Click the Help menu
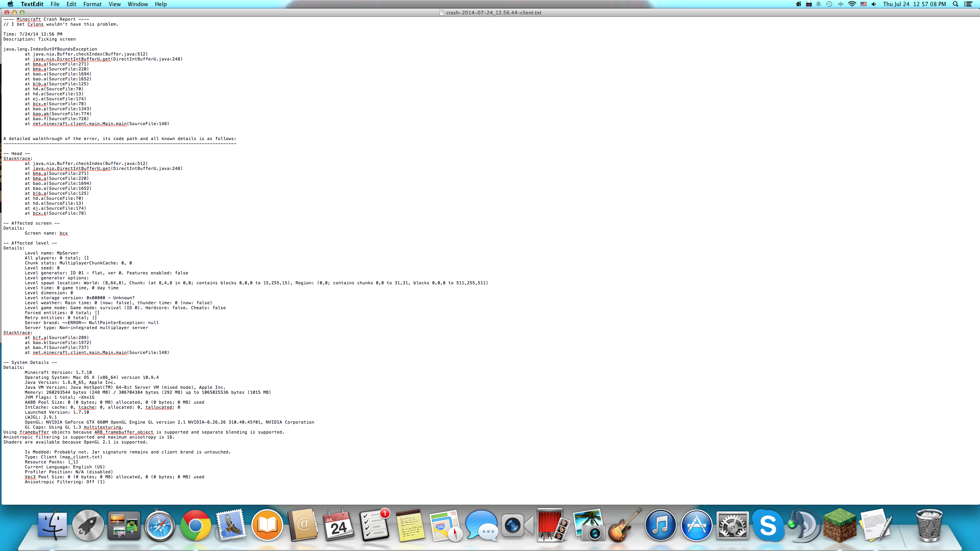The height and width of the screenshot is (551, 980). pyautogui.click(x=160, y=4)
